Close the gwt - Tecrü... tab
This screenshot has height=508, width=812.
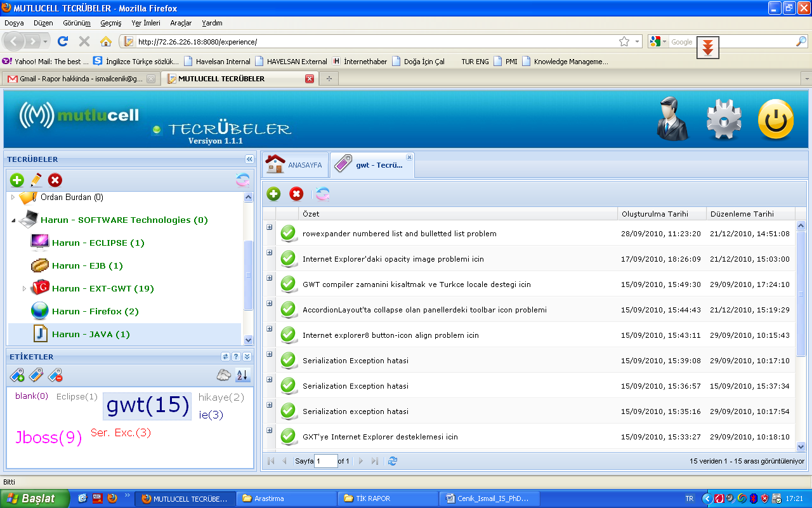click(x=409, y=157)
